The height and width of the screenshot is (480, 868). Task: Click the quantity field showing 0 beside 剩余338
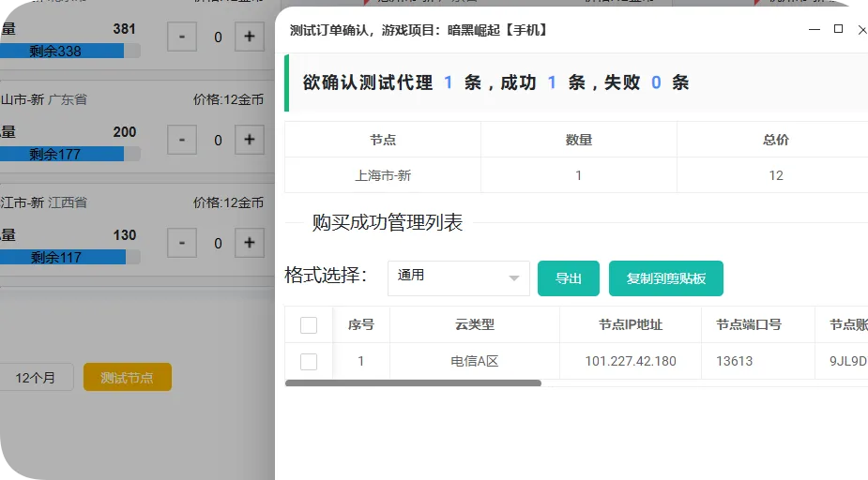click(218, 37)
